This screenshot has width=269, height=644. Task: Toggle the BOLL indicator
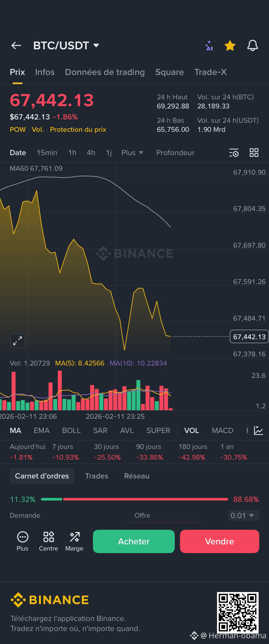tap(71, 430)
